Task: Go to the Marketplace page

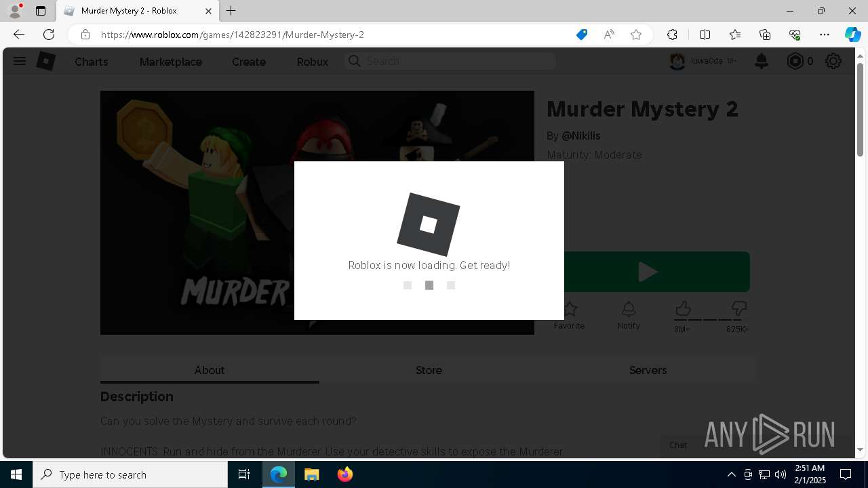Action: point(171,62)
